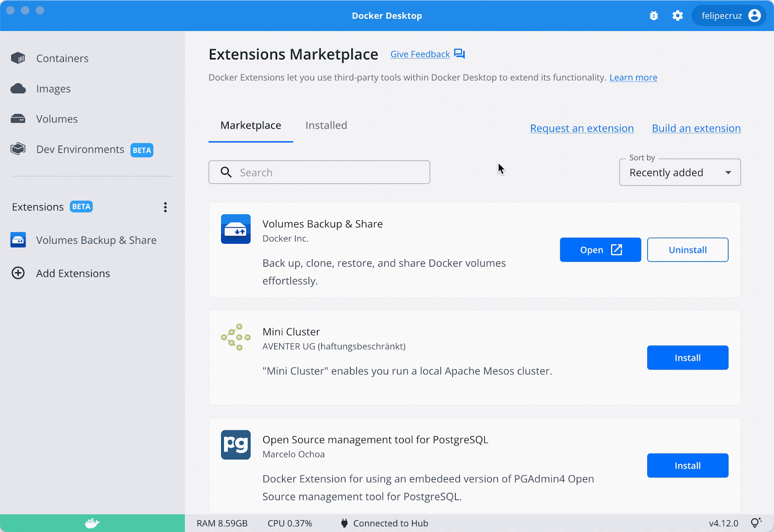The width and height of the screenshot is (774, 532).
Task: Click the Images cloud icon in sidebar
Action: coord(18,89)
